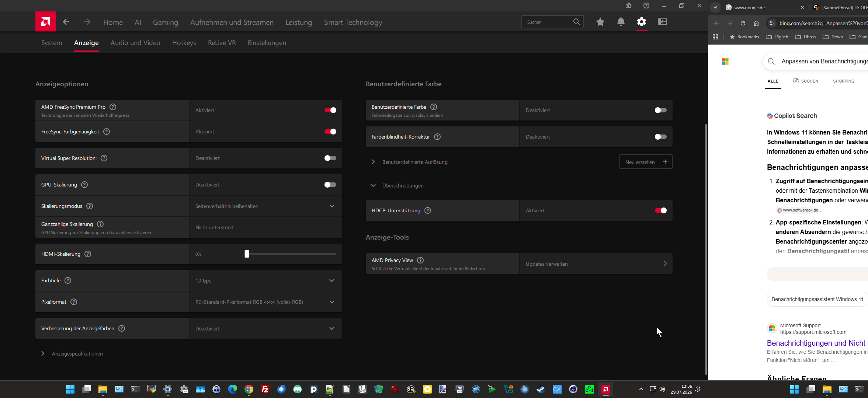Toggle FreeSync-Farbgenauigkeit off
This screenshot has height=398, width=868.
(330, 132)
